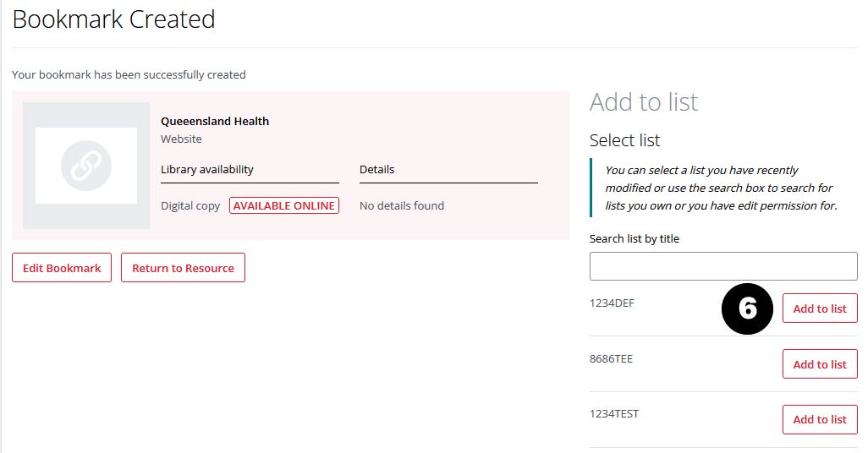This screenshot has height=453, width=868.
Task: Click the Library availability heading
Action: [x=207, y=169]
